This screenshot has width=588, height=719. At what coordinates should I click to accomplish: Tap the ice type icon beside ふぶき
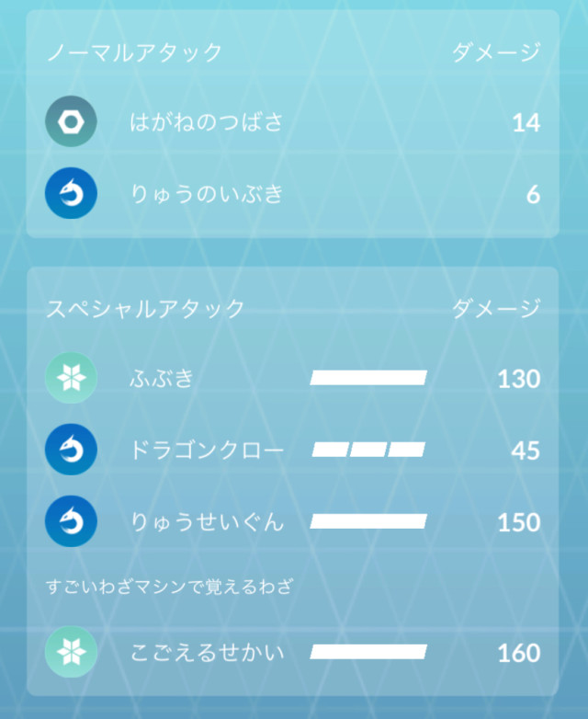[71, 378]
